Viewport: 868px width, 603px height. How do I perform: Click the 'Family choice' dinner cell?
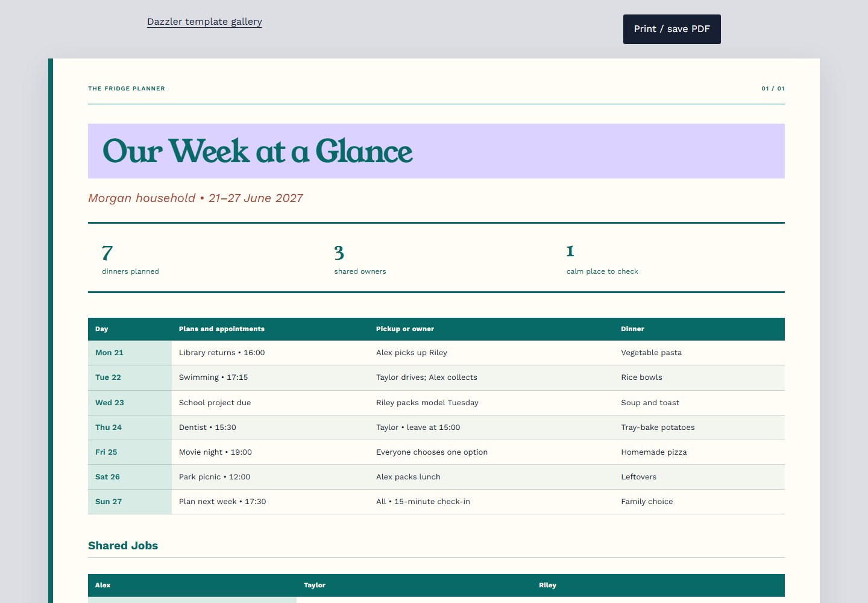tap(699, 502)
